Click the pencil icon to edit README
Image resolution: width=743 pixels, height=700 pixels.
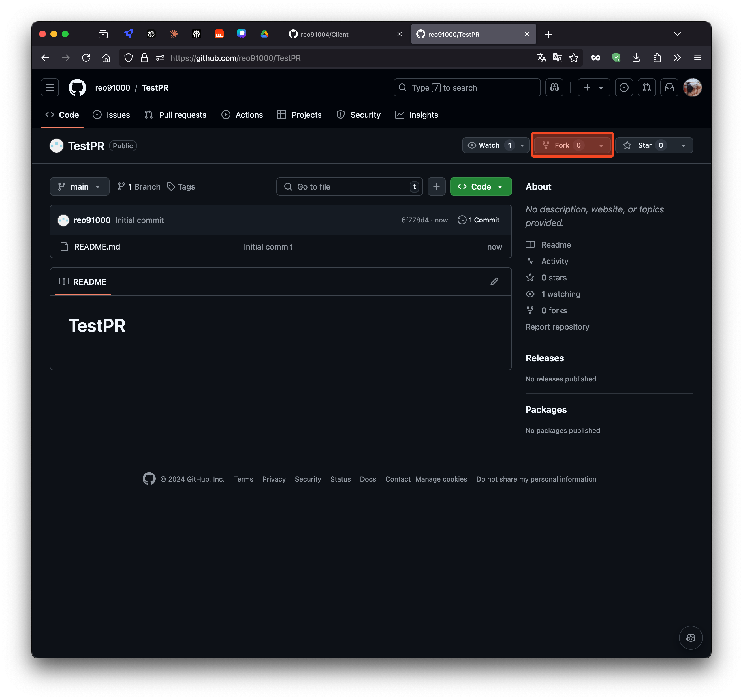[494, 282]
